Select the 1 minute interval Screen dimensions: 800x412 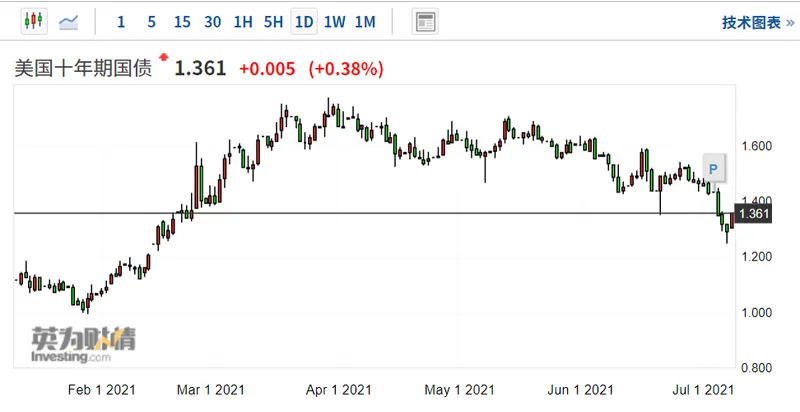point(121,21)
